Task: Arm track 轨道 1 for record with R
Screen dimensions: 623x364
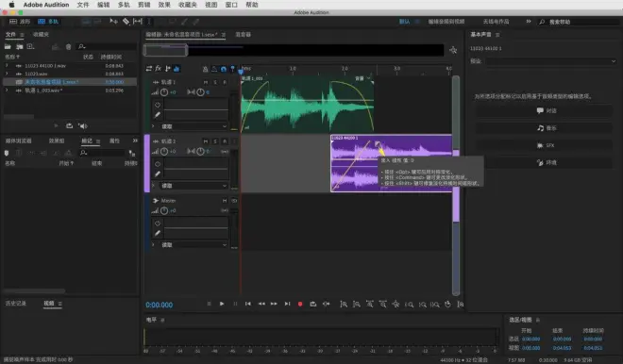Action: pos(225,82)
